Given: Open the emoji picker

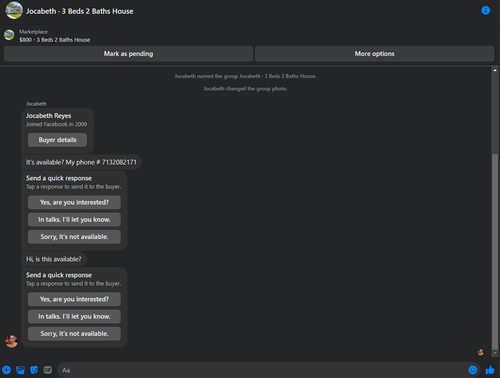Looking at the screenshot, I should pos(473,370).
